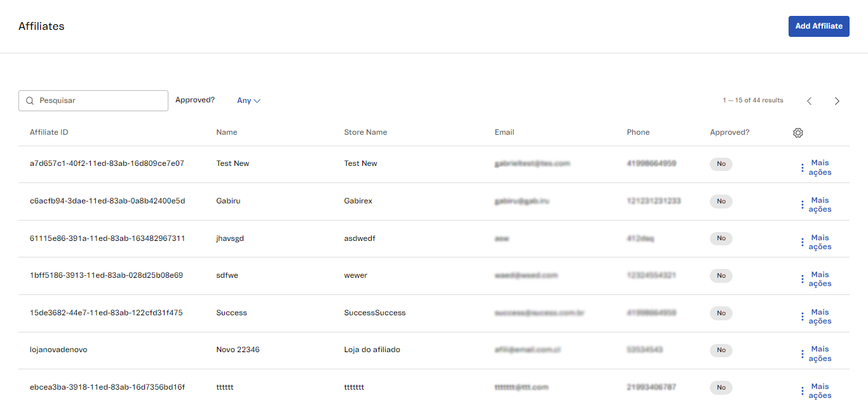
Task: Click the Add Affiliate button
Action: pyautogui.click(x=818, y=26)
